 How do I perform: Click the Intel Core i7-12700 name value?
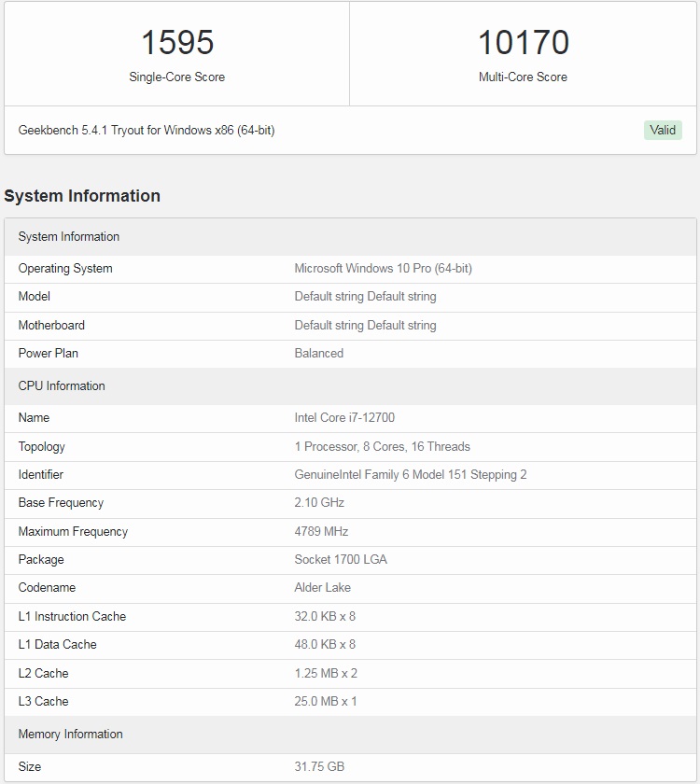pos(343,417)
